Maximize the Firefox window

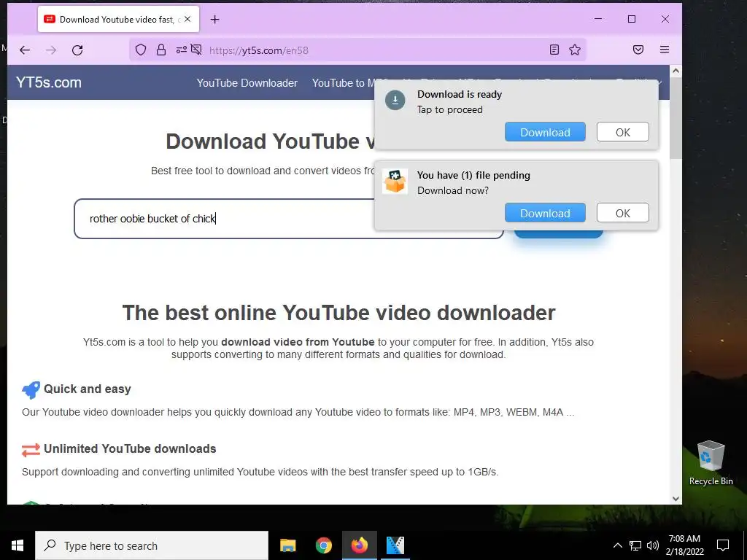(632, 19)
